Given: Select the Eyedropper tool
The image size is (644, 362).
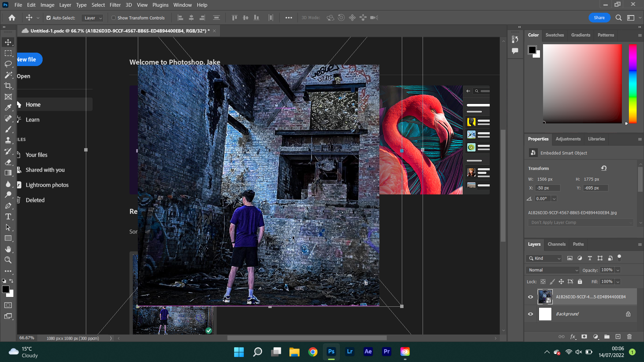Looking at the screenshot, I should point(8,108).
